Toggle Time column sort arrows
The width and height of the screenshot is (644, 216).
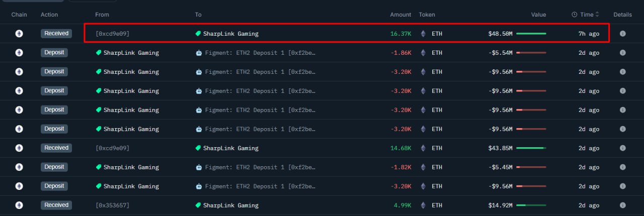tap(597, 15)
